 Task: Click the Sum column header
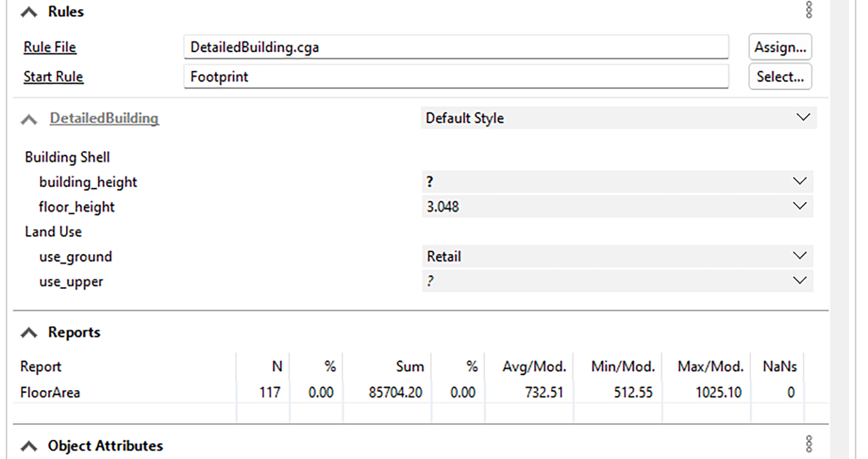click(410, 367)
